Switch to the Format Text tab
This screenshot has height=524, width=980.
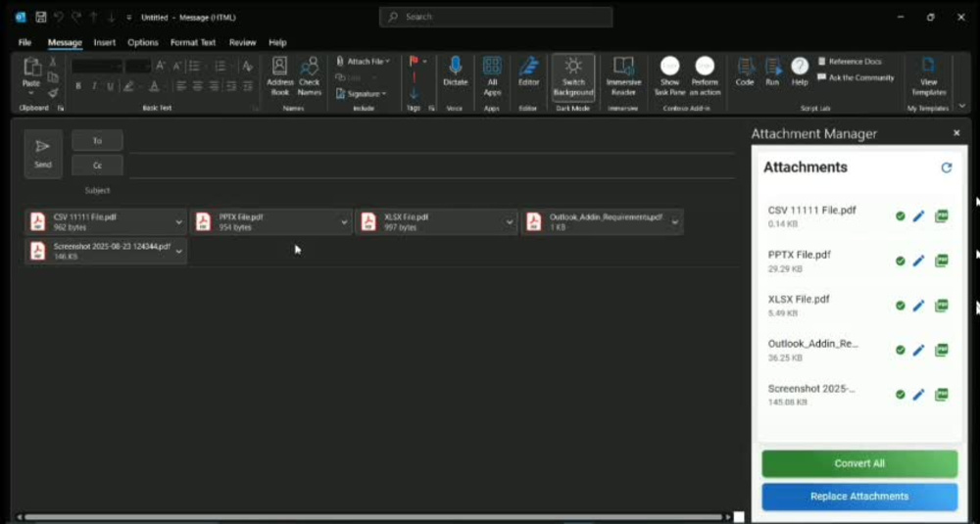pos(193,42)
